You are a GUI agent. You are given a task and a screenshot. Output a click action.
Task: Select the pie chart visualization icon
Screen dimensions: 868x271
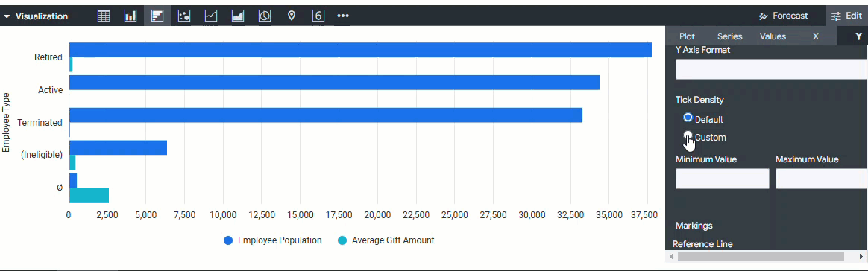tap(265, 16)
